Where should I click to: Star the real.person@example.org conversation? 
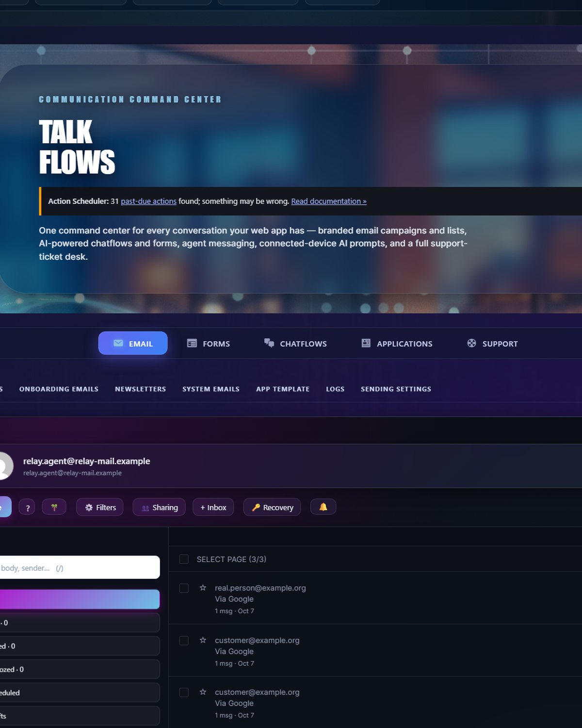[x=203, y=588]
